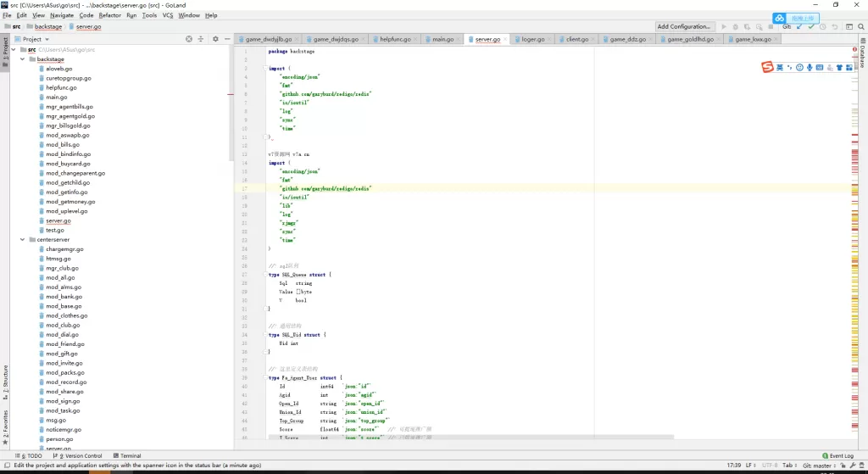
Task: Click the Sogou microphone voice input icon
Action: [x=810, y=67]
